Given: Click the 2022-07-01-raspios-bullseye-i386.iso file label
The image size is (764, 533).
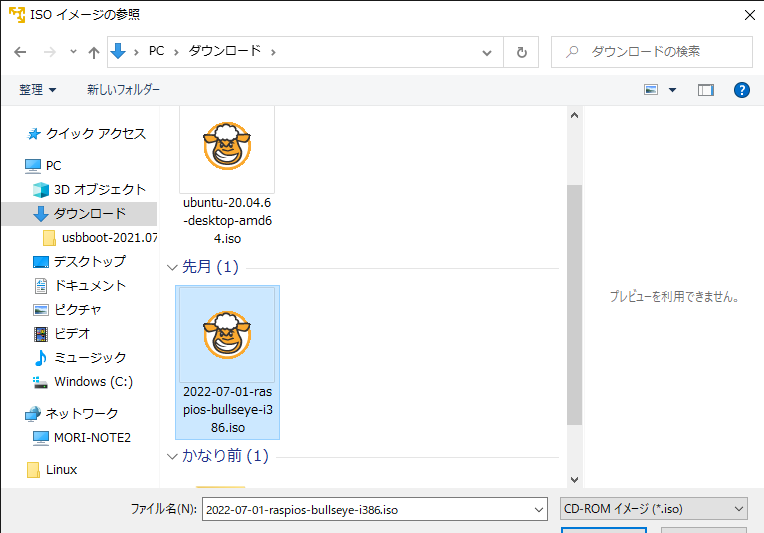Looking at the screenshot, I should point(228,410).
